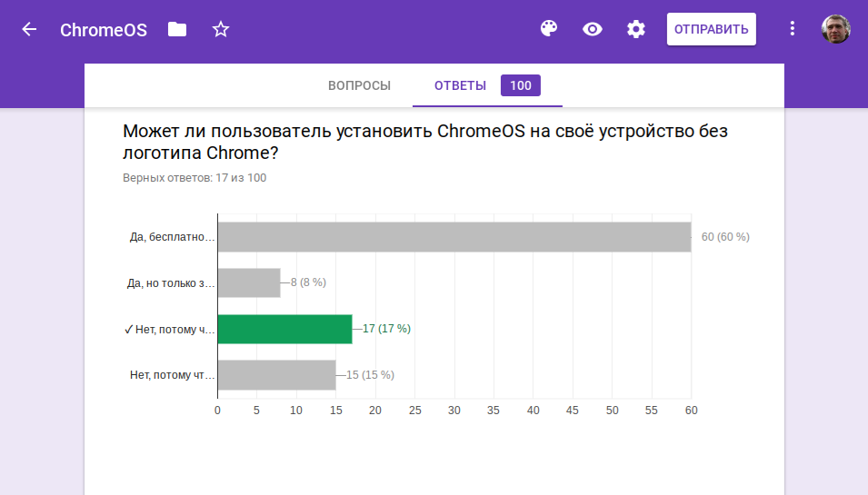Click the 'Да, бесплатно…' axis label
This screenshot has height=495, width=868.
172,237
